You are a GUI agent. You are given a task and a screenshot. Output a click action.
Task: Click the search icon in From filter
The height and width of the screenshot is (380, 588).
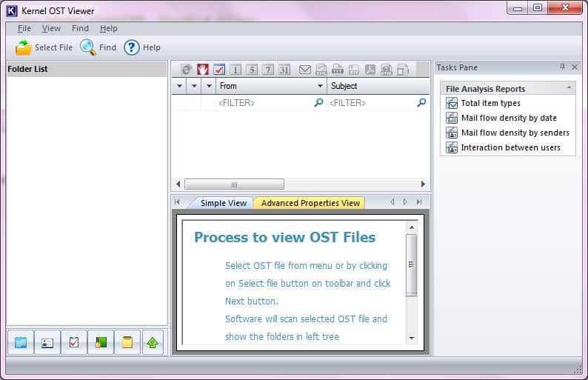point(318,102)
